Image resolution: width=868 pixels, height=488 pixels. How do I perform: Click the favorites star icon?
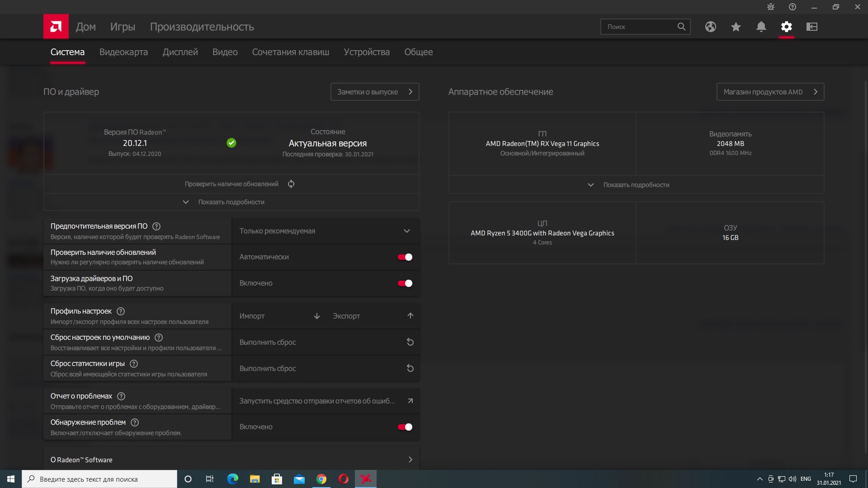point(736,27)
